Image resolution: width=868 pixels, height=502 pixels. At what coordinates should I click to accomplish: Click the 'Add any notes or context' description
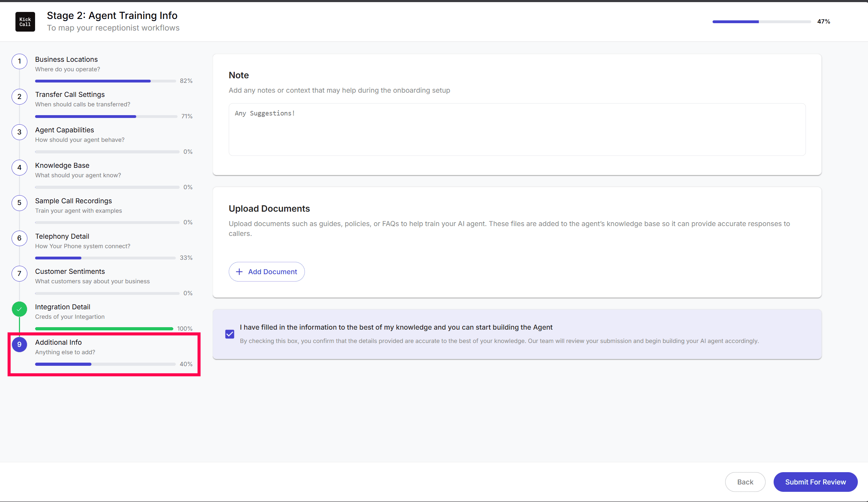(x=339, y=90)
